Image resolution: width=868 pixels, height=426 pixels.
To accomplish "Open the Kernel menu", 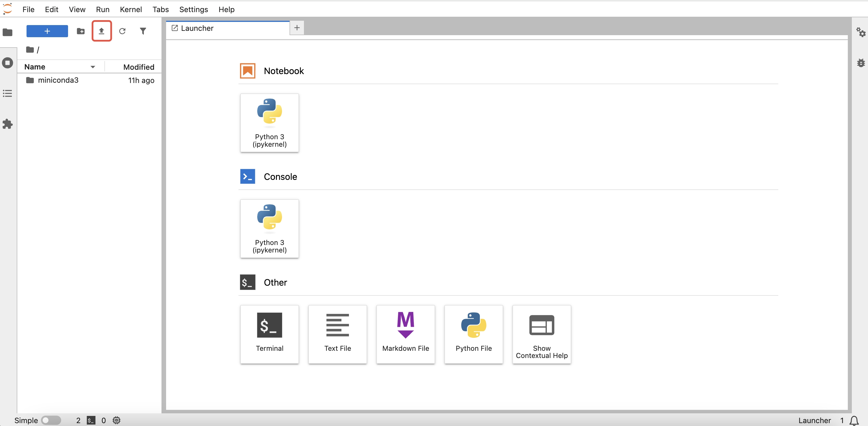I will 130,10.
